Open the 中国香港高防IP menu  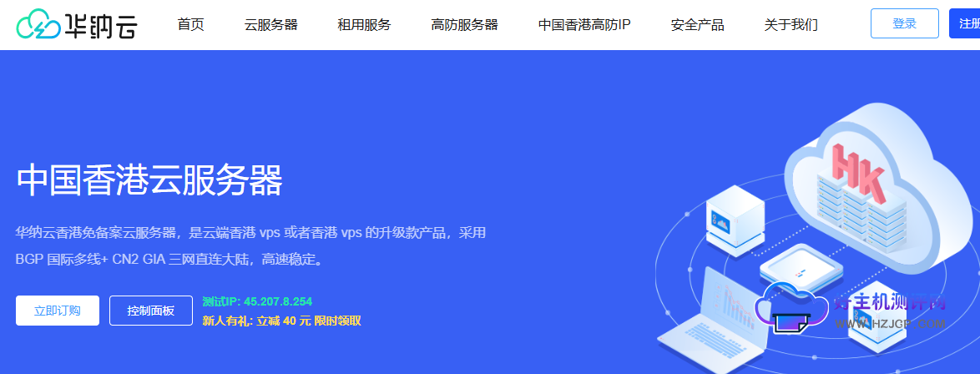tap(584, 25)
